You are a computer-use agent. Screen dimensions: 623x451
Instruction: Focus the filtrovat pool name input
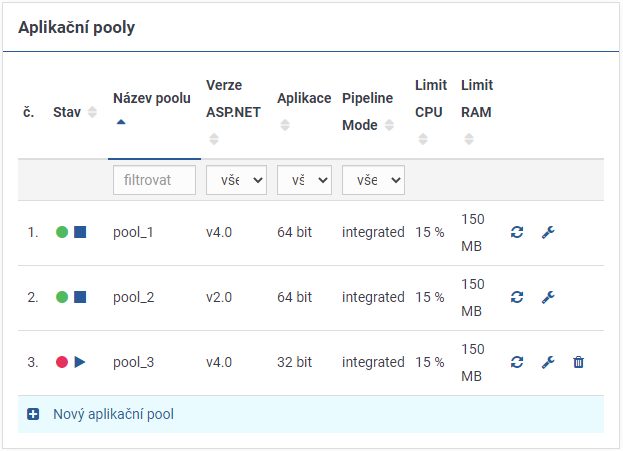153,180
